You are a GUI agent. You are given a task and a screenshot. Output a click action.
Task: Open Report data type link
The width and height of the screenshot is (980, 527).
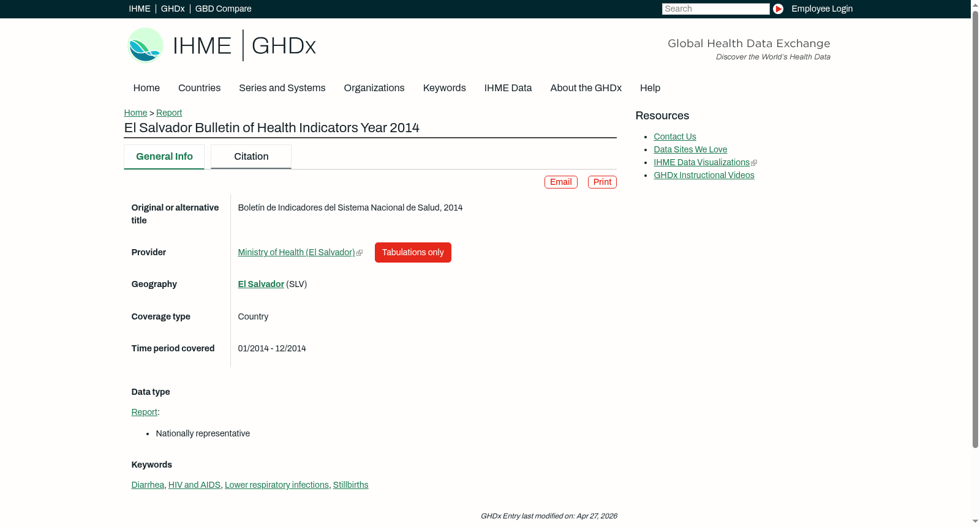144,412
